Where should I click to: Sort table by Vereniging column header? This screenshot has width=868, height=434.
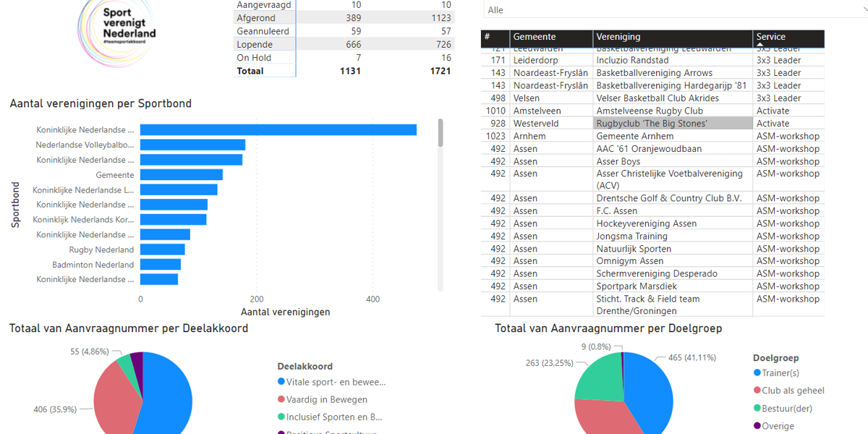coord(618,37)
